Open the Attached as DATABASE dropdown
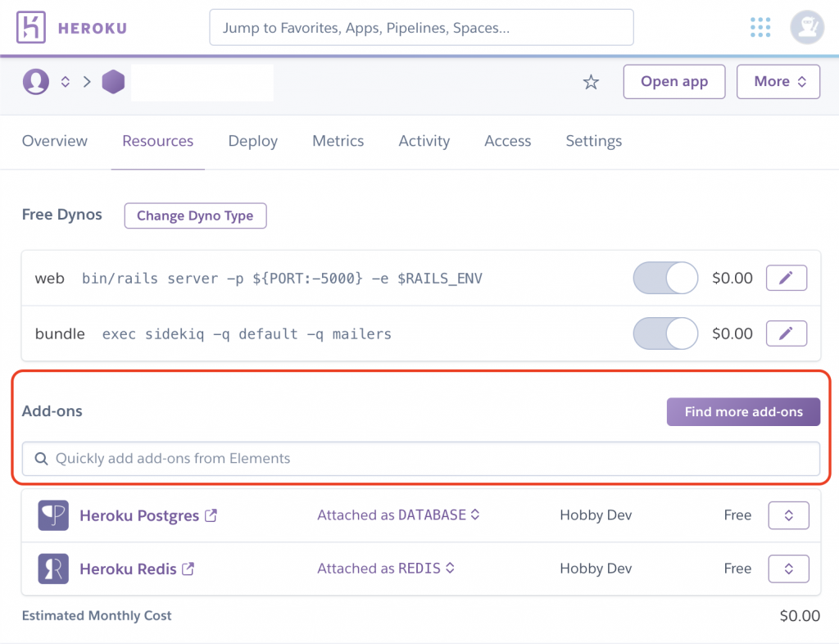839x644 pixels. [398, 515]
